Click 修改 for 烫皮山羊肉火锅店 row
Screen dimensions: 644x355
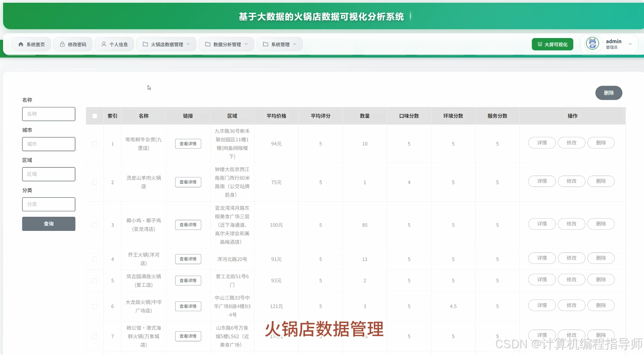pyautogui.click(x=571, y=181)
